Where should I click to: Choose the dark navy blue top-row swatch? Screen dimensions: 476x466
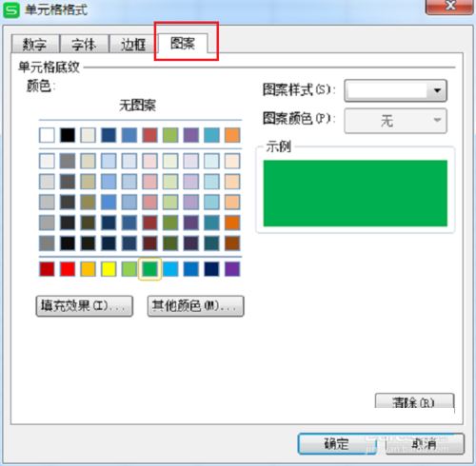(109, 135)
